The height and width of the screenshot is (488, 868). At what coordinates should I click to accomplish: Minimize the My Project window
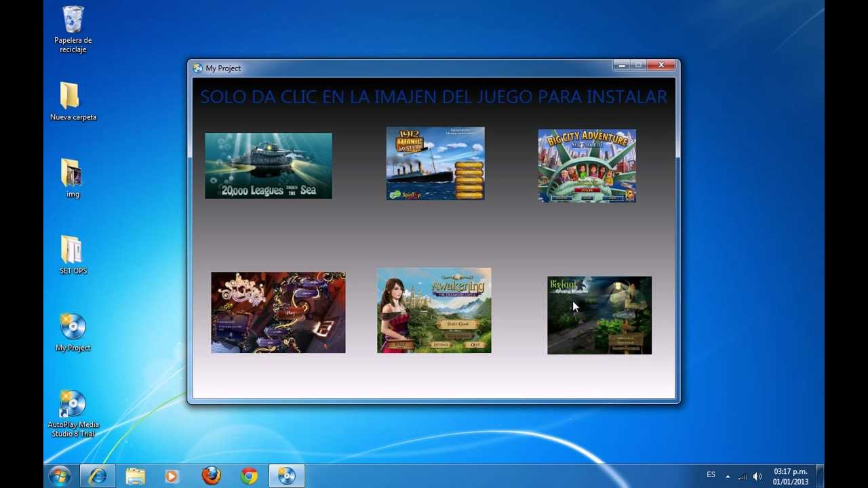coord(622,65)
